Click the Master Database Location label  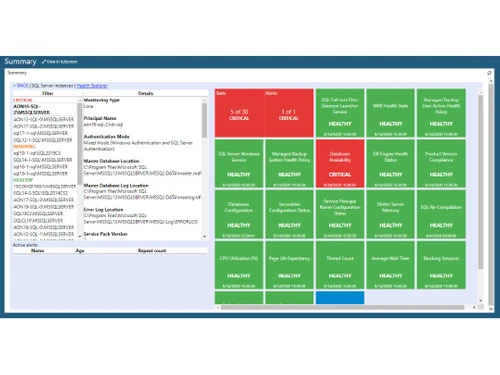point(111,161)
